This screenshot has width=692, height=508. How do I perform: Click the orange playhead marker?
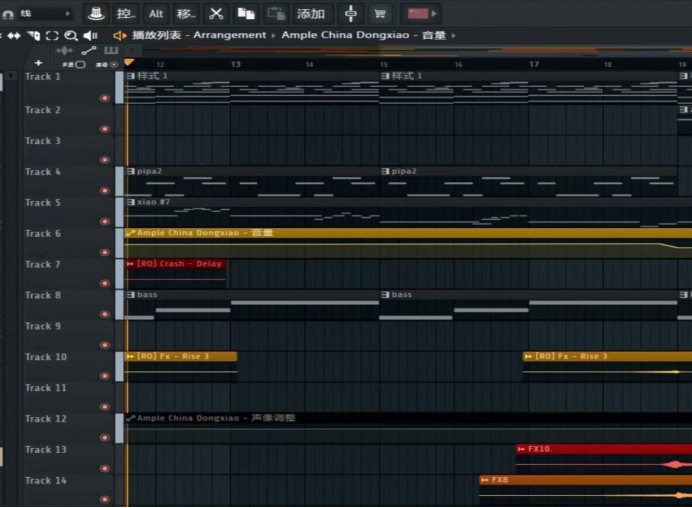coord(129,63)
